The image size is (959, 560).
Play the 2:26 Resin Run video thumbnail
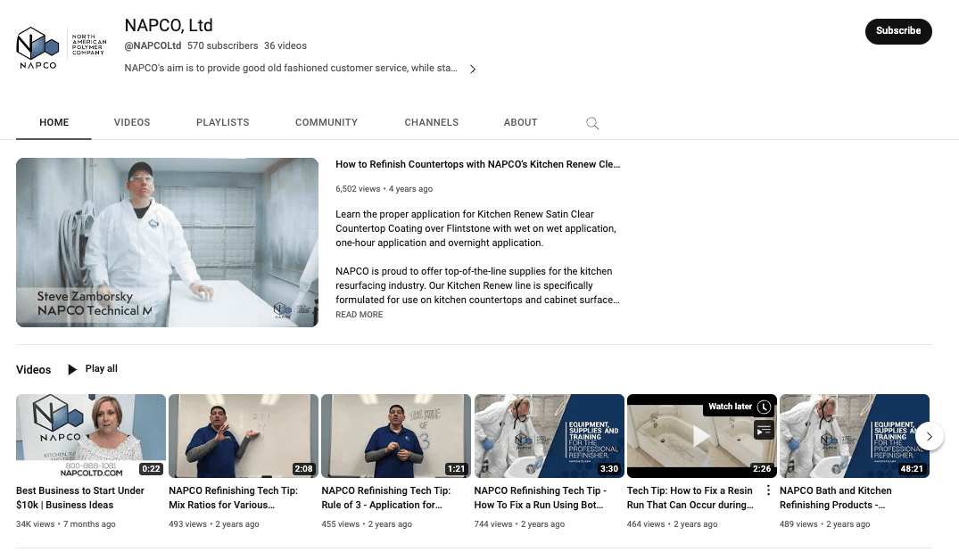point(701,436)
